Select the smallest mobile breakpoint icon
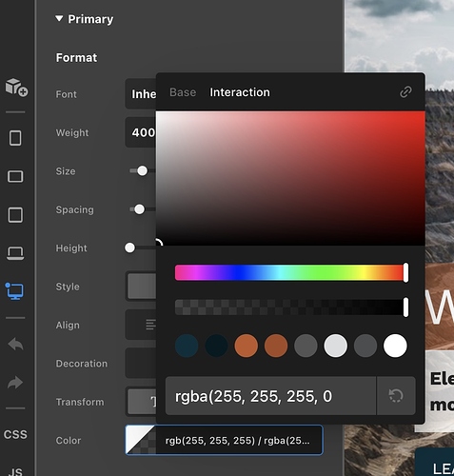The height and width of the screenshot is (476, 454). pyautogui.click(x=15, y=138)
